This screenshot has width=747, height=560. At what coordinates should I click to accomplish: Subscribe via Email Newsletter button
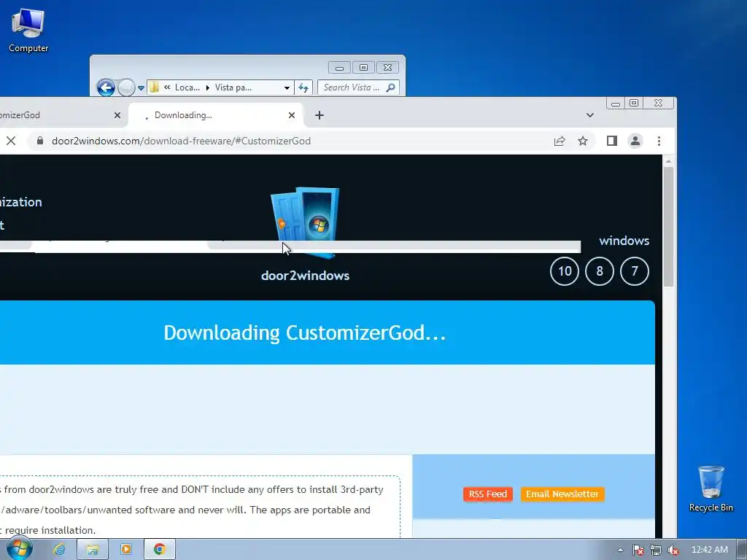[x=562, y=494]
